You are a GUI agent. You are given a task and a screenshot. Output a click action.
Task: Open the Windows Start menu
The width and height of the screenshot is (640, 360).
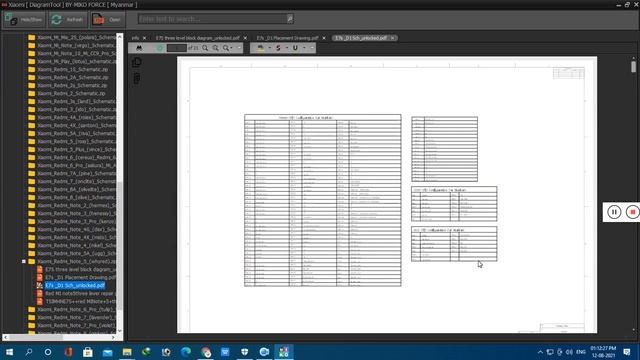tap(9, 352)
